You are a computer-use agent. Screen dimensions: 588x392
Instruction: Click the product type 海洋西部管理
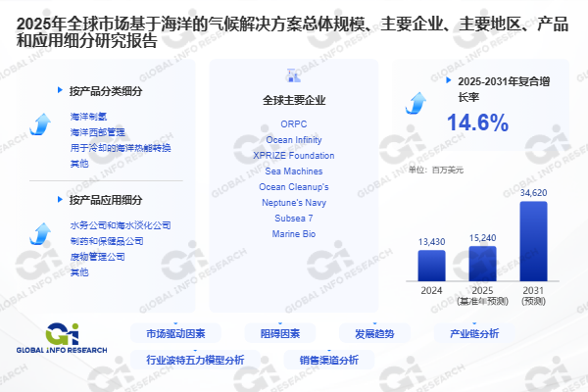[x=97, y=132]
